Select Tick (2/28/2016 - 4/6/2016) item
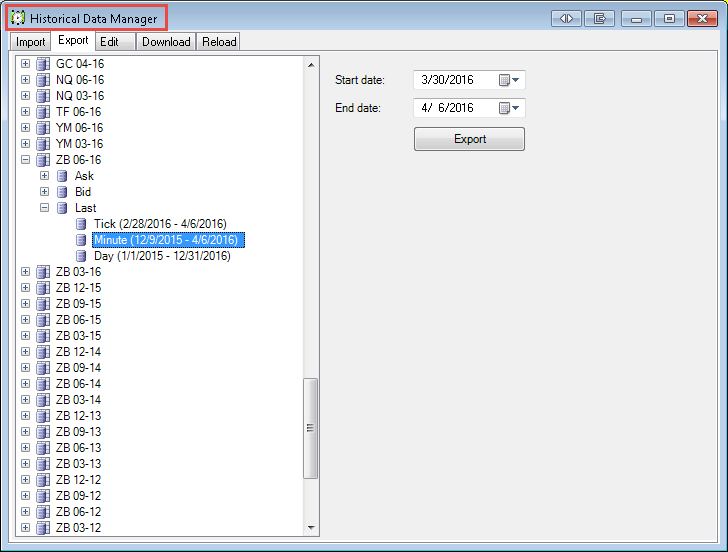This screenshot has width=728, height=552. [x=160, y=224]
